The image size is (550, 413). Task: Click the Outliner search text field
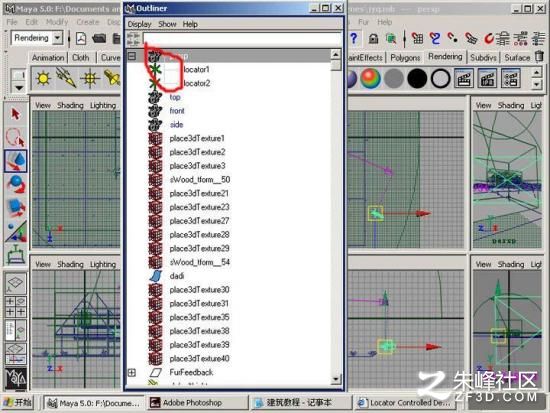(x=242, y=39)
